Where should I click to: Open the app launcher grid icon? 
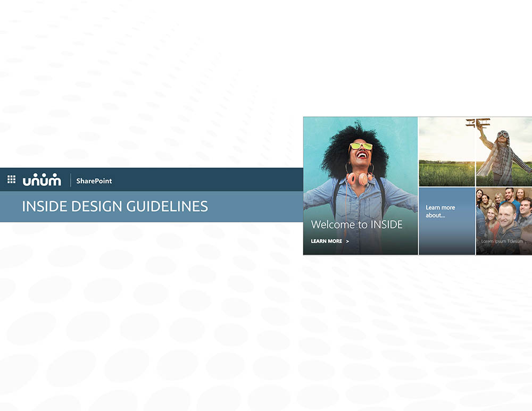pos(12,179)
